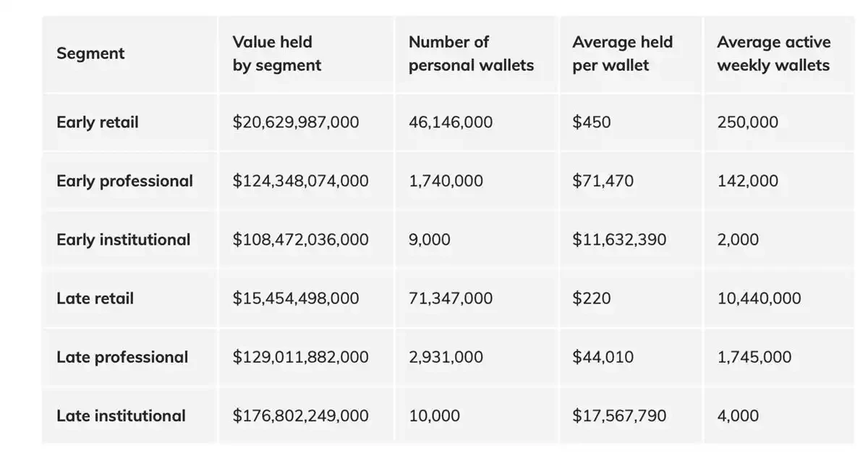Select the $129,011,882,000 value cell

pyautogui.click(x=300, y=357)
